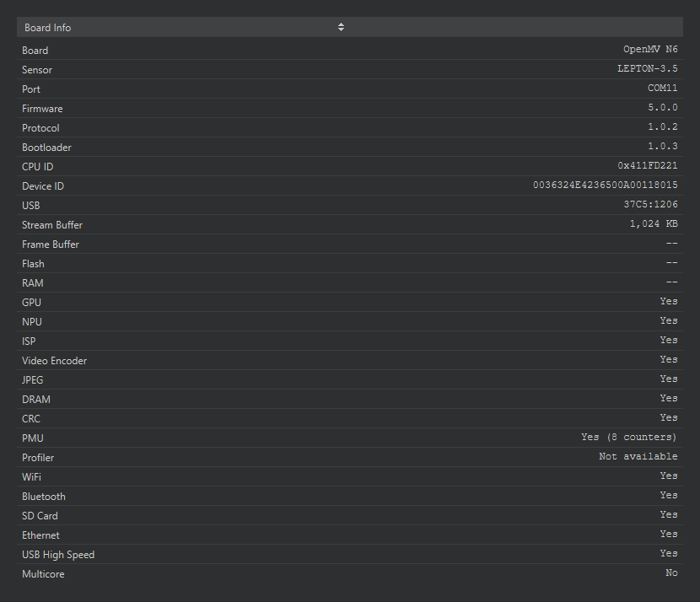
Task: Click the Yes value in the DRAM row
Action: pos(669,399)
